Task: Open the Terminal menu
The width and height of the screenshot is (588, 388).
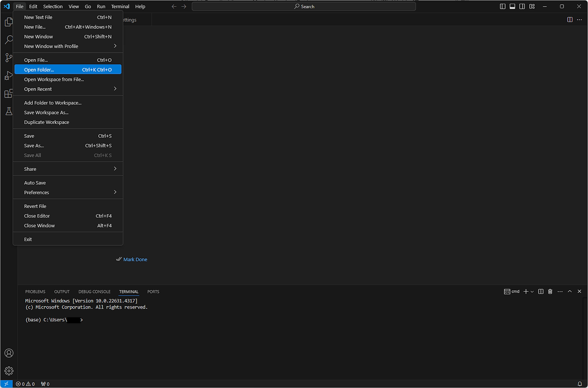Action: click(120, 6)
